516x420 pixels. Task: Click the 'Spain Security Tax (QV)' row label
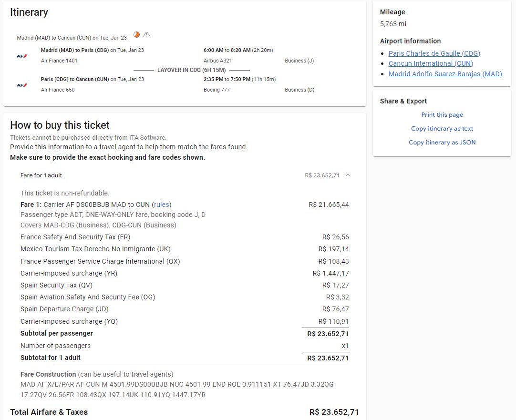(56, 285)
